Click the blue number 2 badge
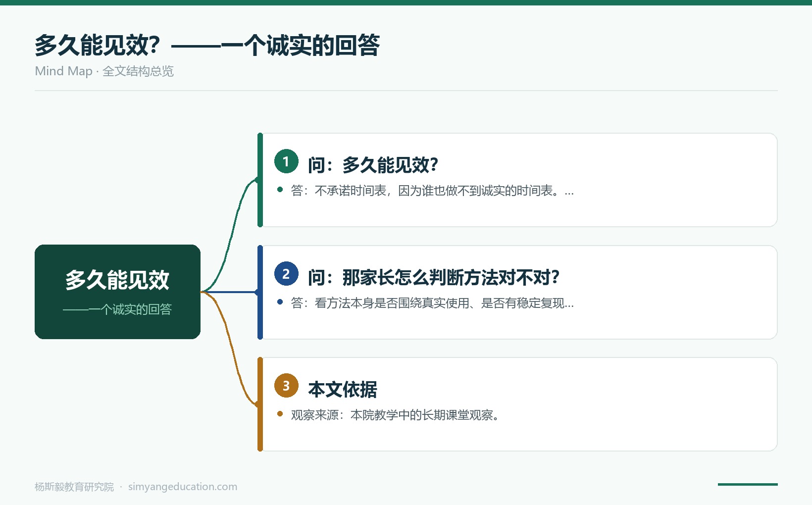The image size is (812, 505). (x=286, y=274)
